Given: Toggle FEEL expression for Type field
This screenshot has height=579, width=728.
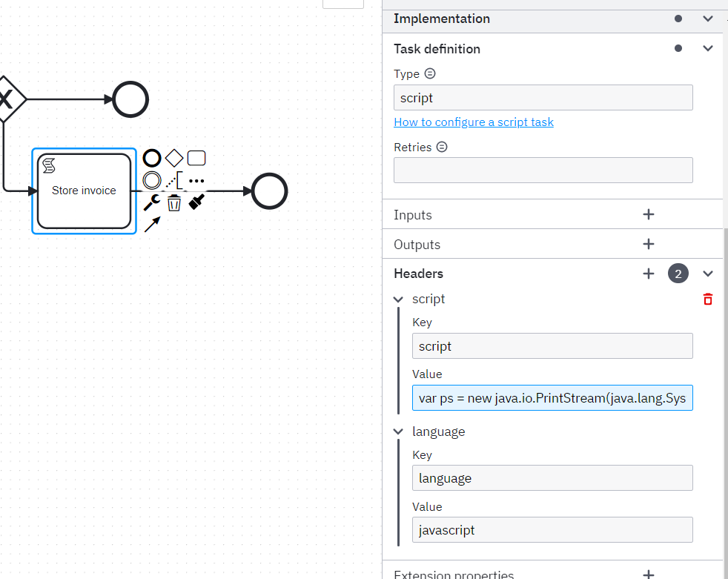Looking at the screenshot, I should 430,73.
